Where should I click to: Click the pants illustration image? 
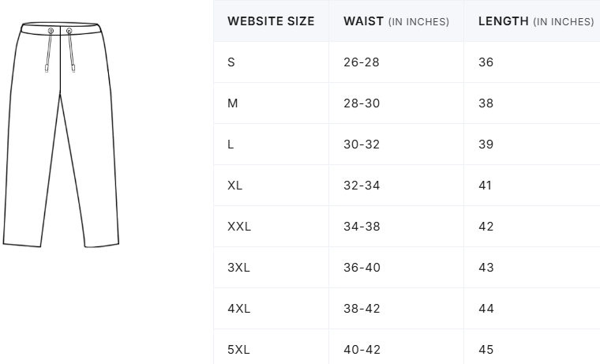(61, 136)
